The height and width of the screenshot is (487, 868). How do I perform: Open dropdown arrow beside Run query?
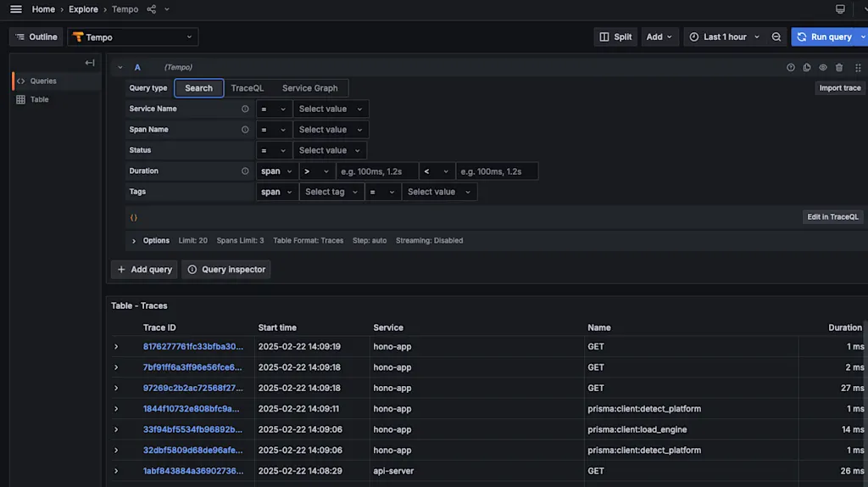click(862, 36)
